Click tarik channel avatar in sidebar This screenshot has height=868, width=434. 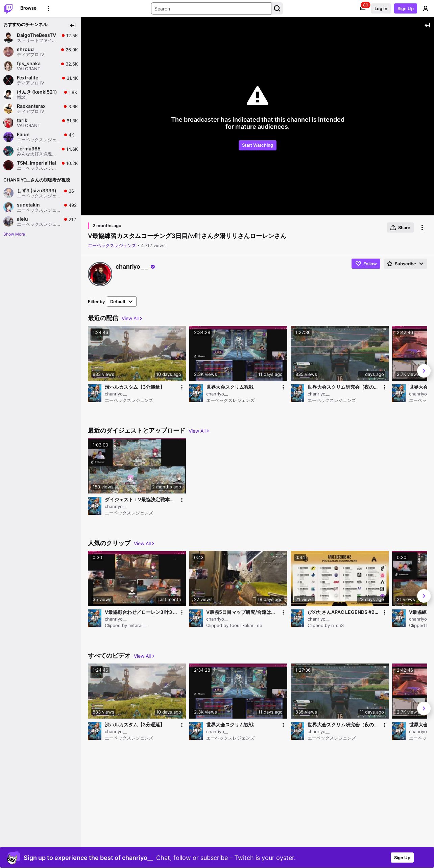tap(8, 123)
